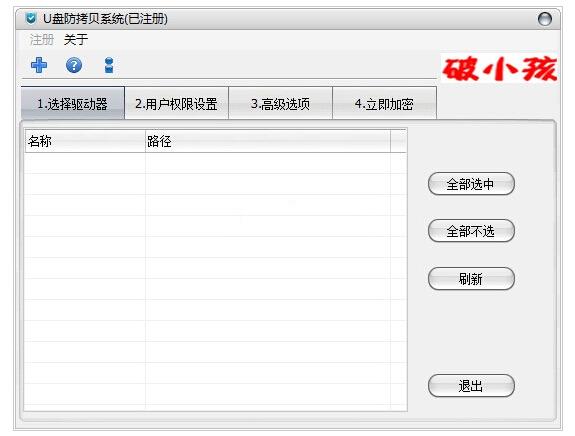Open the 注册 menu

tap(41, 40)
